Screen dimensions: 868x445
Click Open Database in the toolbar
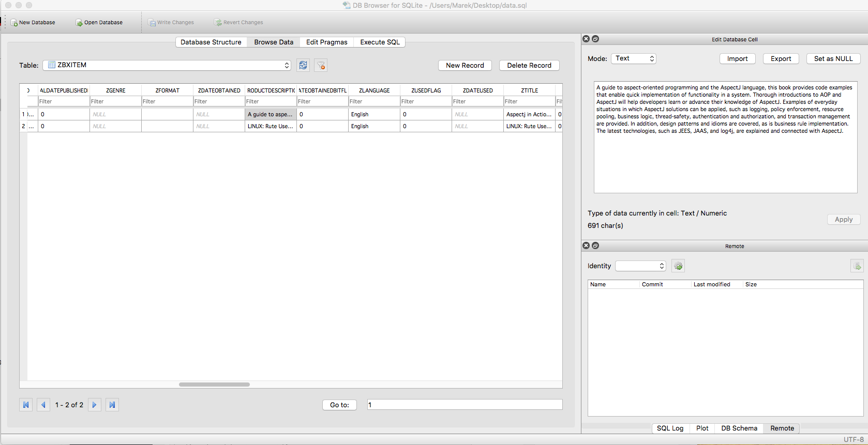[99, 22]
